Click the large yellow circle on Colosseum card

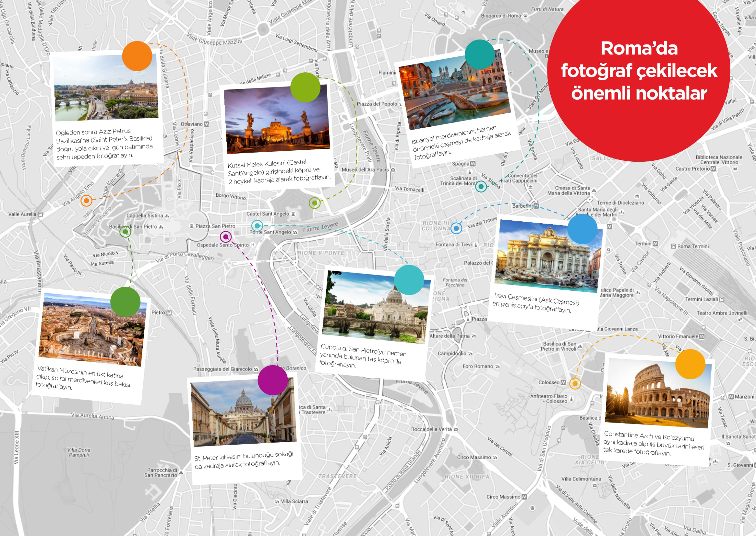coord(690,364)
